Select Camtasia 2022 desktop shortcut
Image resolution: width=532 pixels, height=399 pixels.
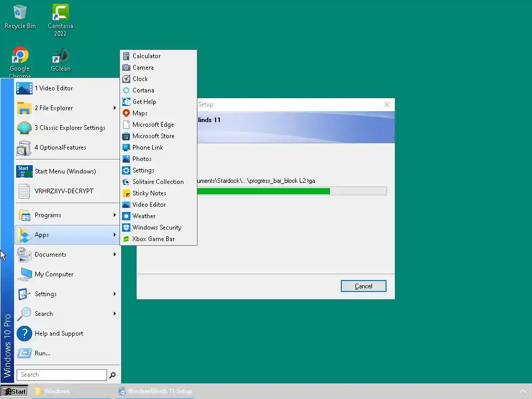pyautogui.click(x=60, y=20)
